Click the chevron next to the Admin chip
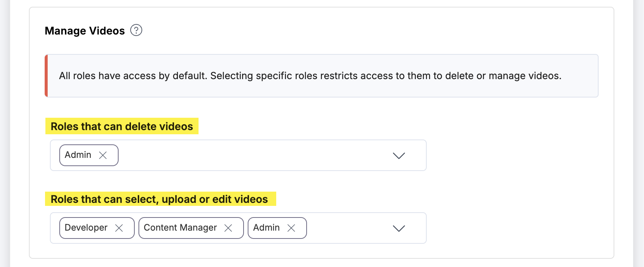Screen dimensions: 644x267 click(399, 155)
